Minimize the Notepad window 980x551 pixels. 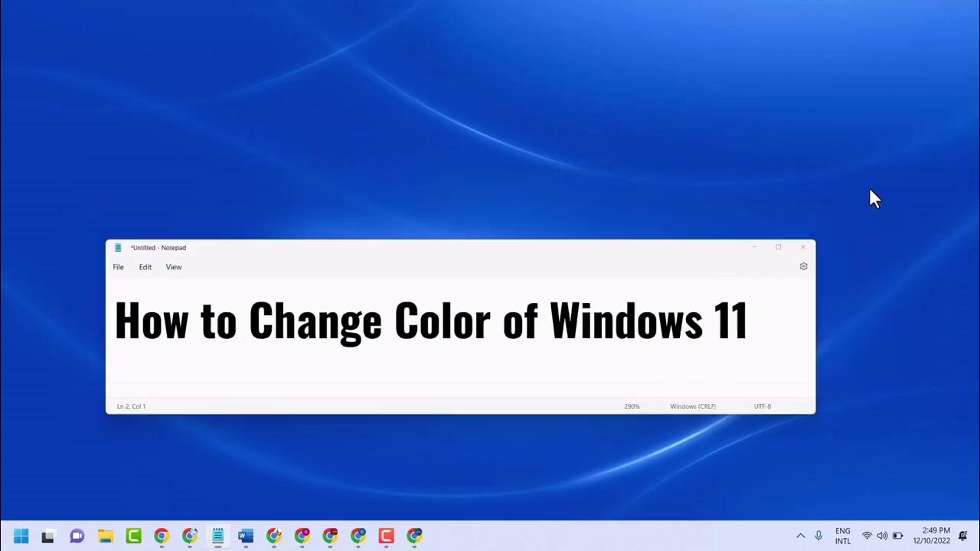pyautogui.click(x=754, y=247)
